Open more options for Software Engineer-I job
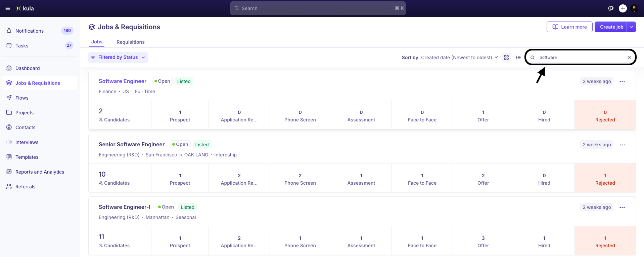Image resolution: width=644 pixels, height=257 pixels. click(x=622, y=208)
